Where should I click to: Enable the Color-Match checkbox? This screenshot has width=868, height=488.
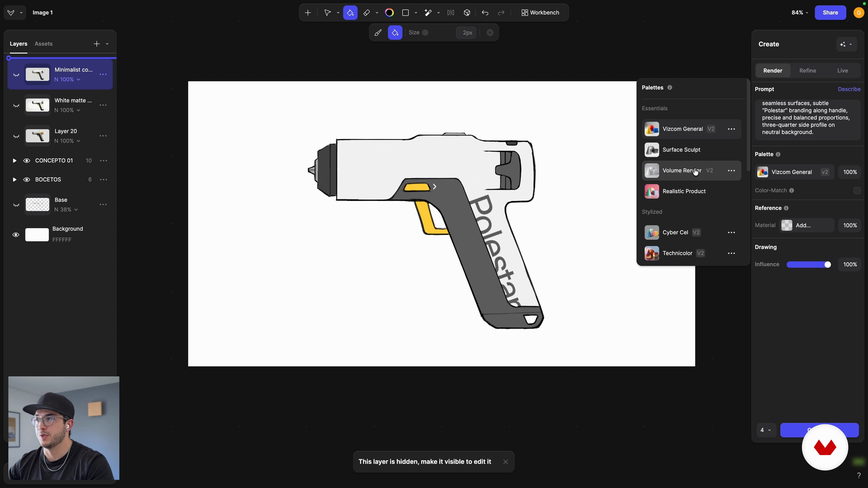tap(857, 191)
